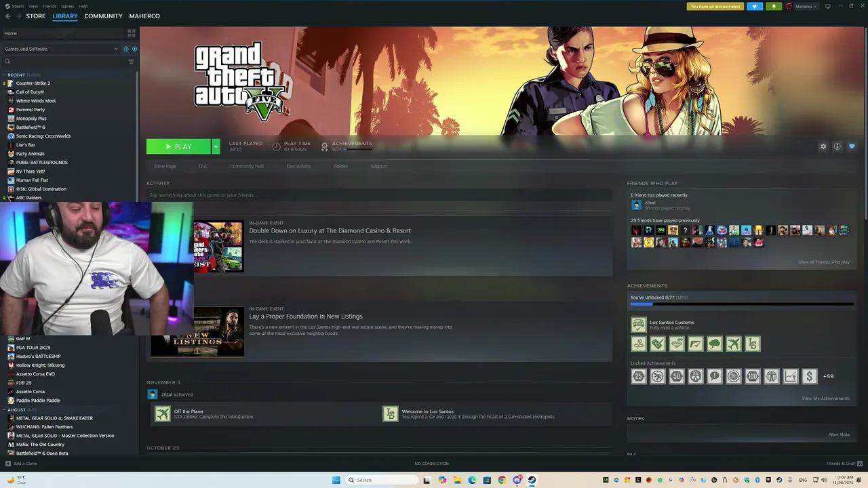
Task: Open the blue announcements megaphone button
Action: 755,6
